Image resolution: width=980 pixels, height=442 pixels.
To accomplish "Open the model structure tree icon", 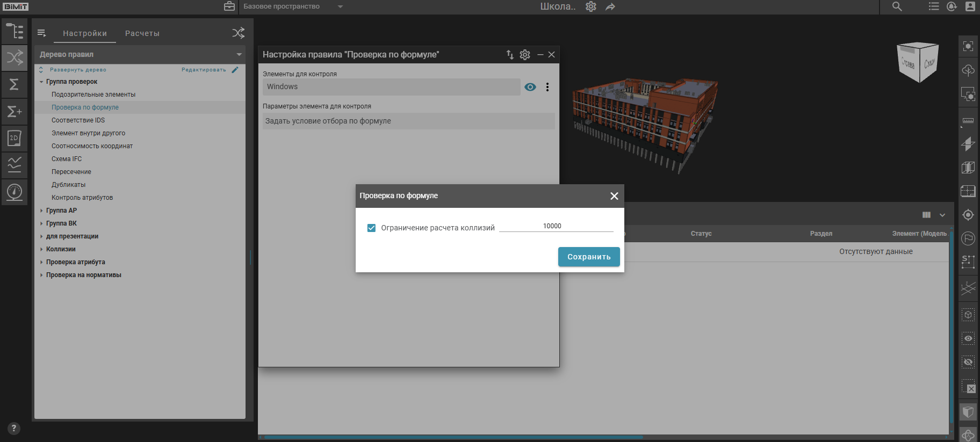I will 15,31.
